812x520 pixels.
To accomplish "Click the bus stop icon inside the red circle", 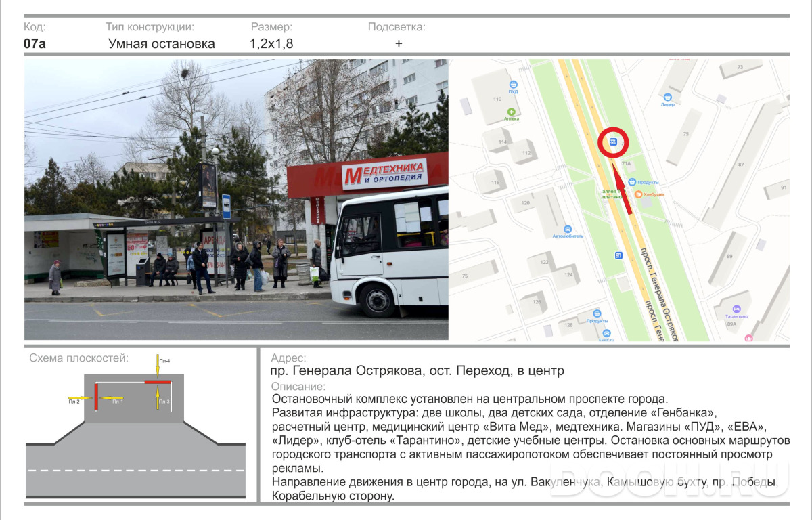I will [613, 142].
